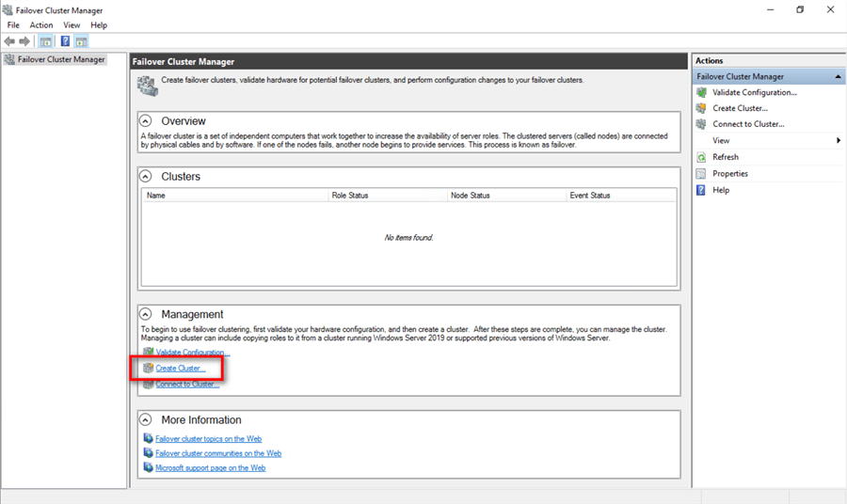Click the blue Help toolbar icon
The height and width of the screenshot is (504, 847).
[65, 41]
